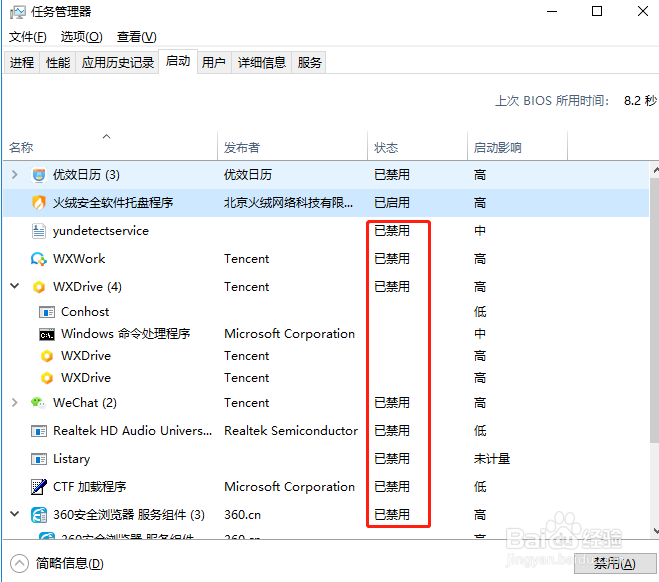Click the 已启用 status of 火绒安全软件
Screen dimensions: 659x582
392,203
